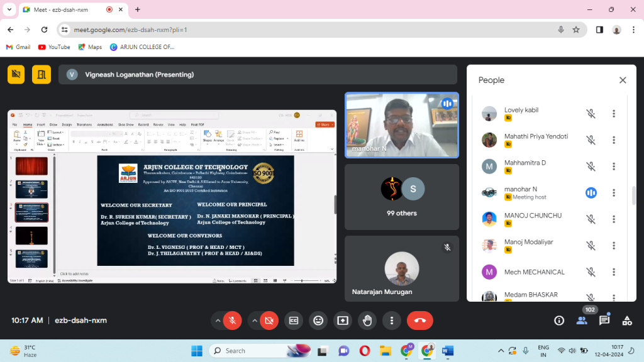Click the people icon showing 102 participants
644x362 pixels.
(582, 321)
